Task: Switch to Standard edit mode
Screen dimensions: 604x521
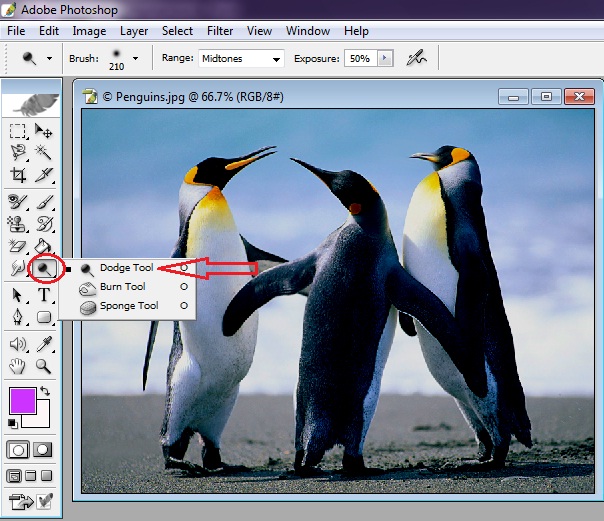Action: click(x=18, y=450)
